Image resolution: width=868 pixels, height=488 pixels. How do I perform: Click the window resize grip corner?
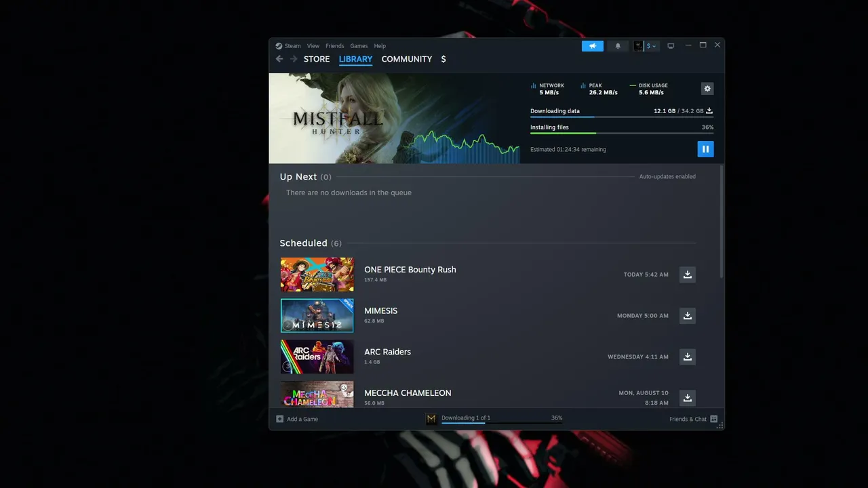tap(720, 426)
